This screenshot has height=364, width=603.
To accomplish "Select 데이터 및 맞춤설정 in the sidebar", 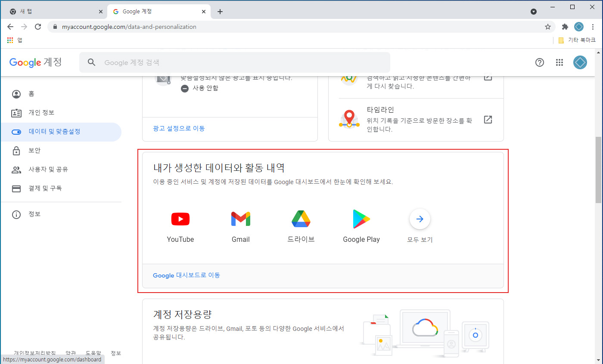I will click(61, 132).
